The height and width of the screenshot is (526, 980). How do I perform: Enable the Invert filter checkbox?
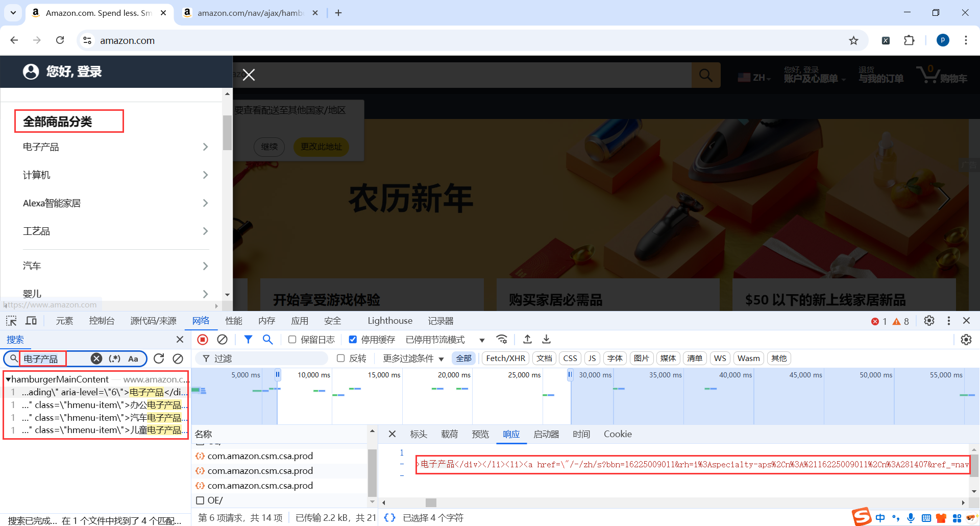pyautogui.click(x=340, y=358)
